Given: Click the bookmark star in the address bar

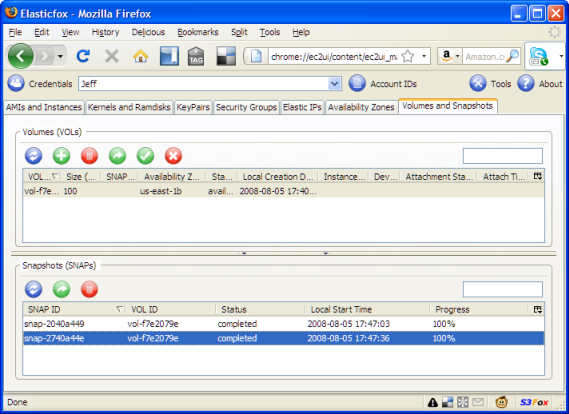Looking at the screenshot, I should click(408, 56).
